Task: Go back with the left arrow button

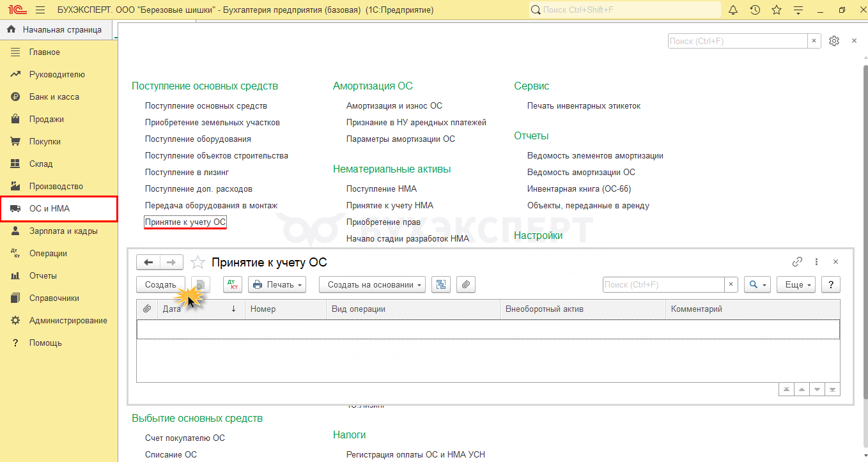Action: 148,262
